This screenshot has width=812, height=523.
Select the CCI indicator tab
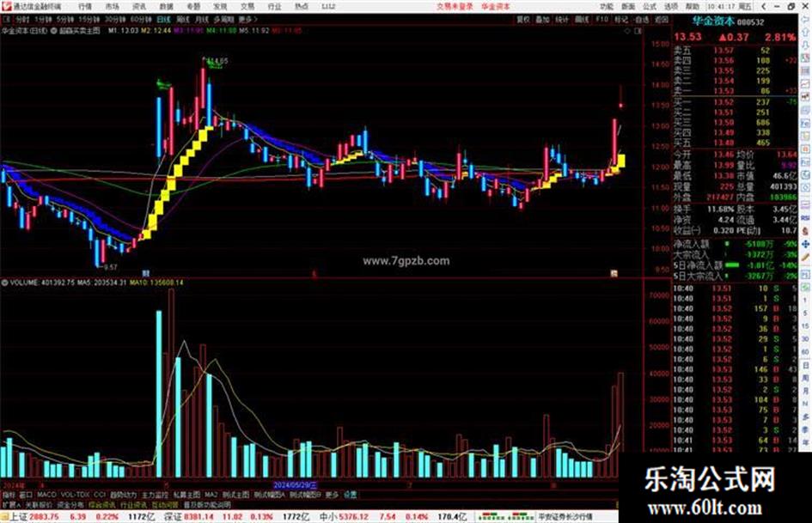pos(100,495)
